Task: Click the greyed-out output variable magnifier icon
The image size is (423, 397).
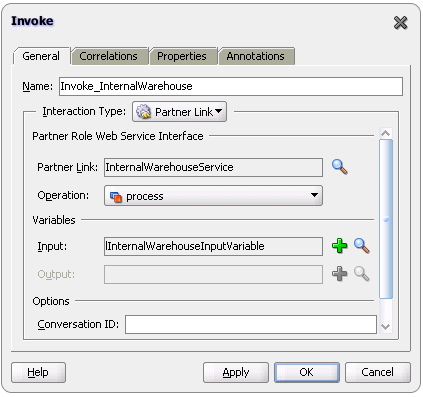Action: [x=361, y=274]
